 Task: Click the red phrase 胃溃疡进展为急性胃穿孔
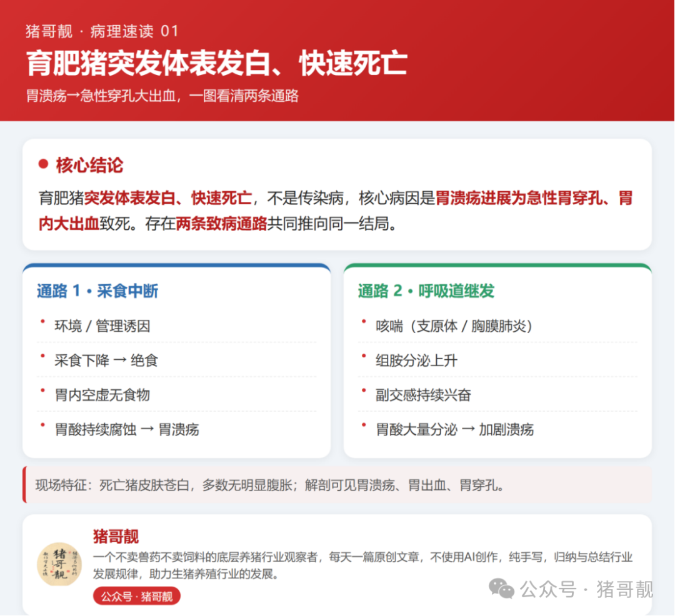pos(519,198)
